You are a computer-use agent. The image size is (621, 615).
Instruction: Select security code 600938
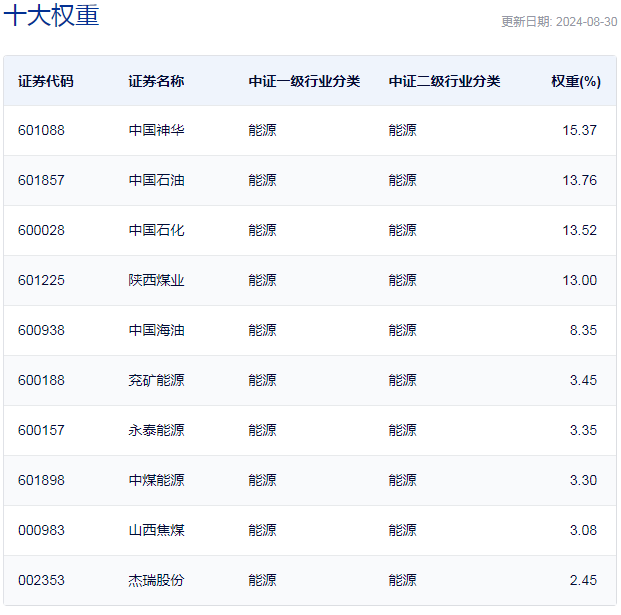point(41,330)
